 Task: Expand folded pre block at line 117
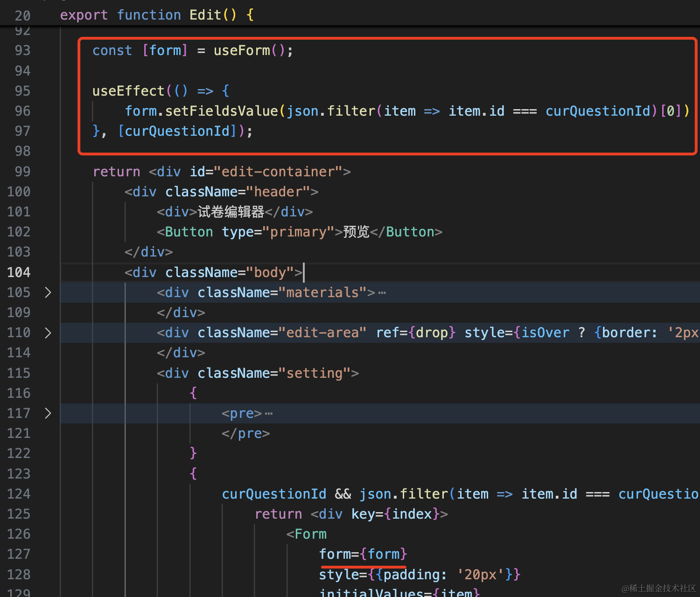[x=48, y=413]
